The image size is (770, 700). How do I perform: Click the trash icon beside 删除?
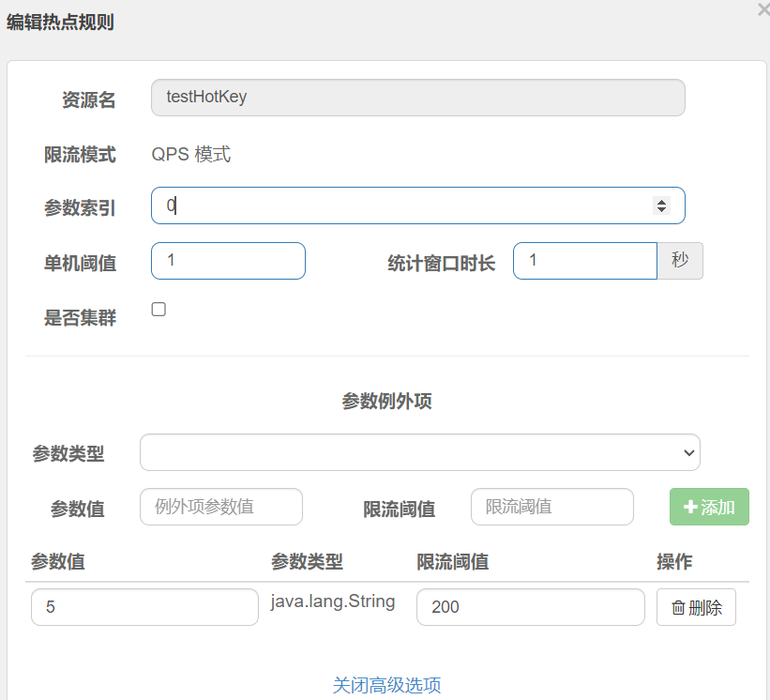point(678,608)
